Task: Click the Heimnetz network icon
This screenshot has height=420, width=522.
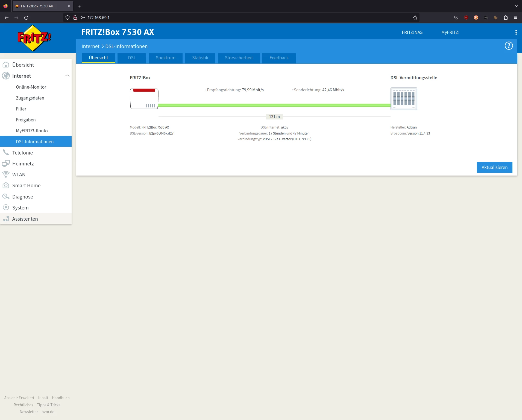Action: [6, 164]
